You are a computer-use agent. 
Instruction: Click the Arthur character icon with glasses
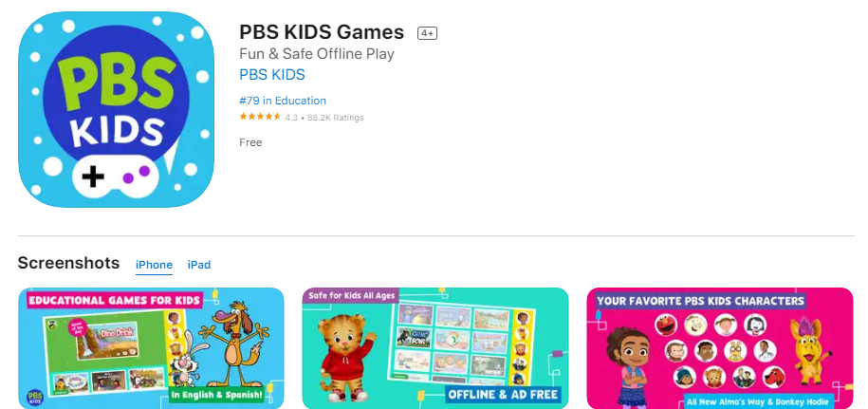point(736,351)
